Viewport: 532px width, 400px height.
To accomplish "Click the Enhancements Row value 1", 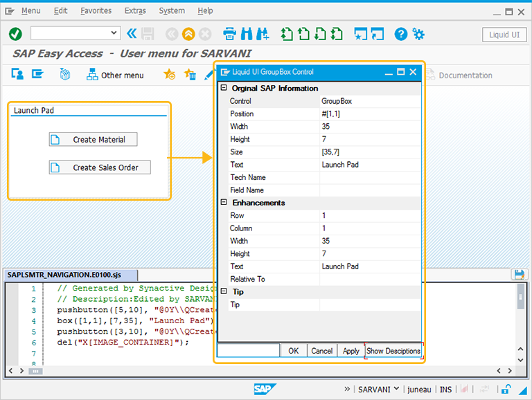I will (370, 216).
